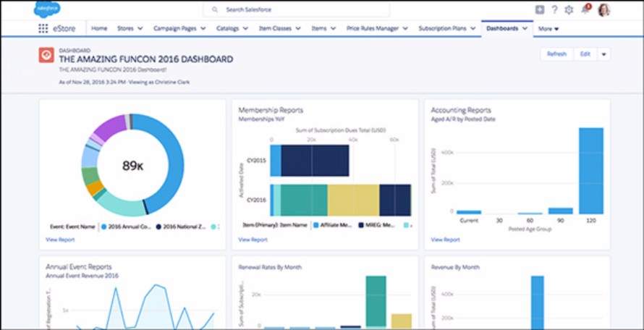Click the 2016 Annual Co... legend swatch
Screen dimensions: 644x330
[x=104, y=227]
